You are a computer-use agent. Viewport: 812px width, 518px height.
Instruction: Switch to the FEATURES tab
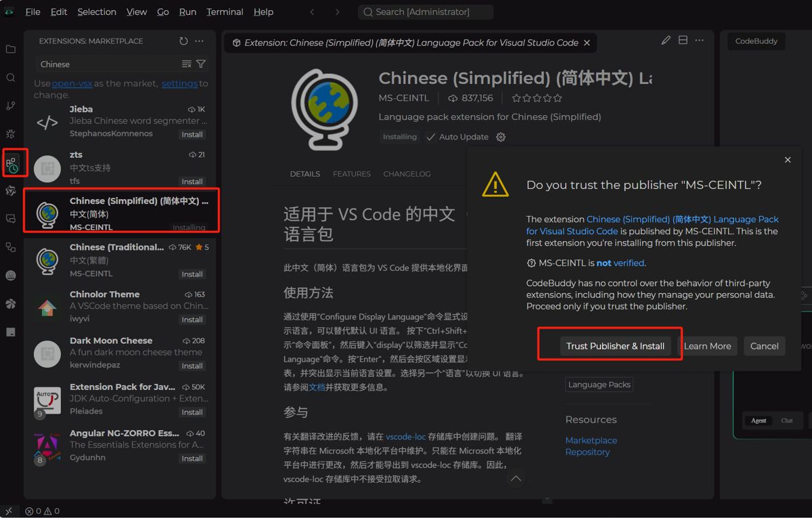[351, 174]
